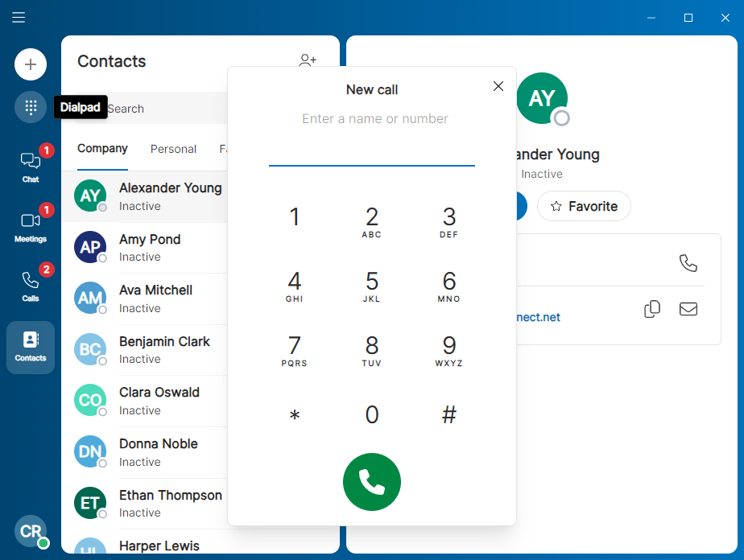Tap the hash key
Screen dimensions: 744x560
[449, 415]
